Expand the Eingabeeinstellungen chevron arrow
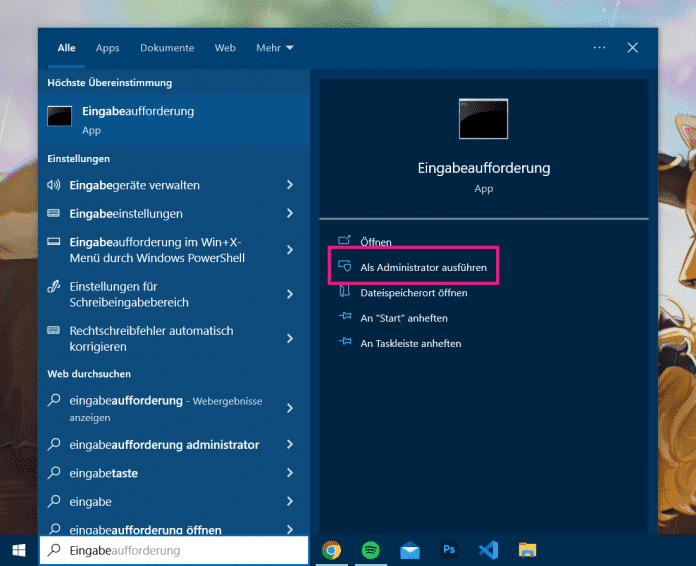Screen dimensions: 696x566 pos(289,213)
